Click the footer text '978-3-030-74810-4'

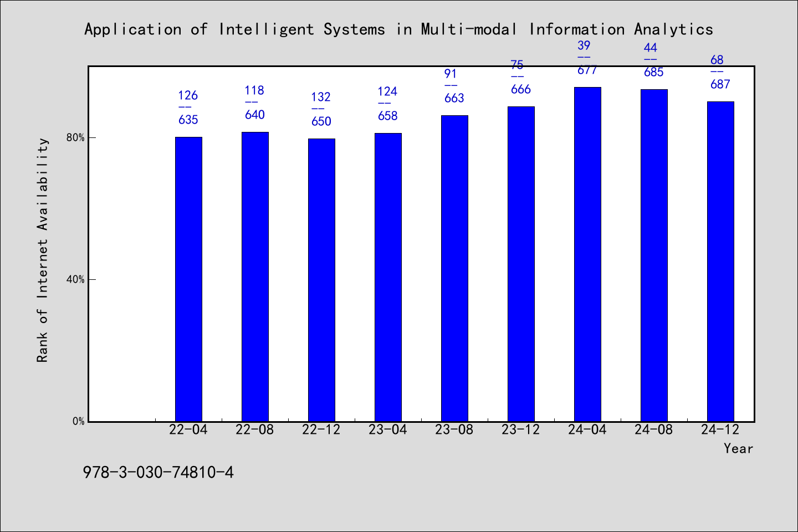[158, 472]
